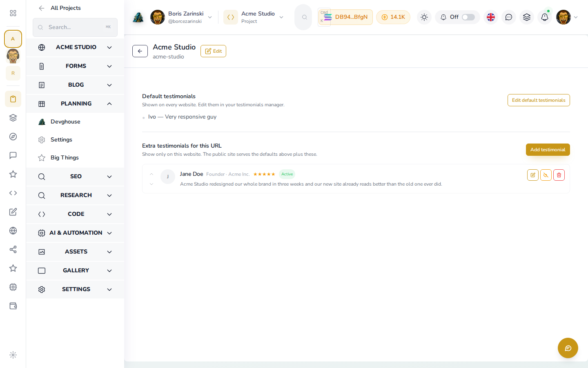This screenshot has width=588, height=368.
Task: Click the header search magnifier button
Action: (303, 17)
